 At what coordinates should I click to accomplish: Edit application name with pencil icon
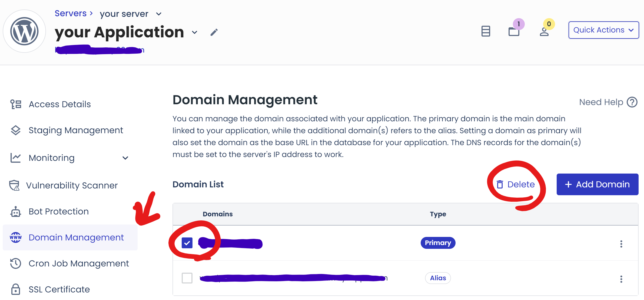coord(214,32)
